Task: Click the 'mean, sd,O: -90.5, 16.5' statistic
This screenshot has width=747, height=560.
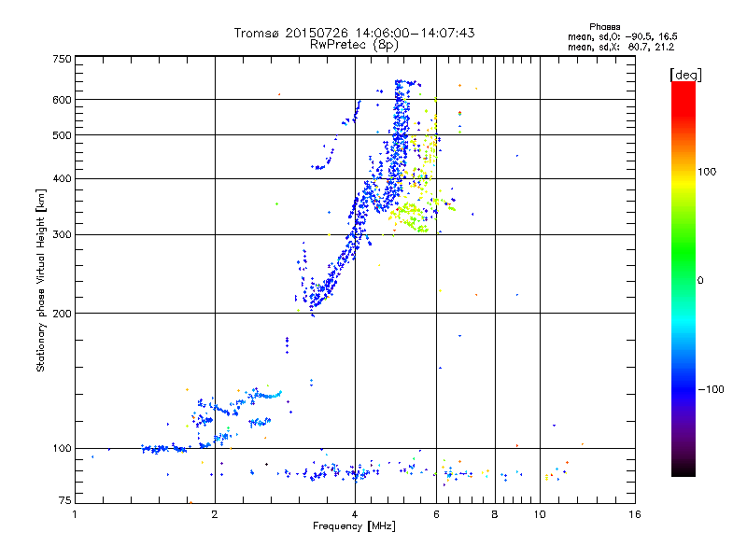Action: click(623, 36)
